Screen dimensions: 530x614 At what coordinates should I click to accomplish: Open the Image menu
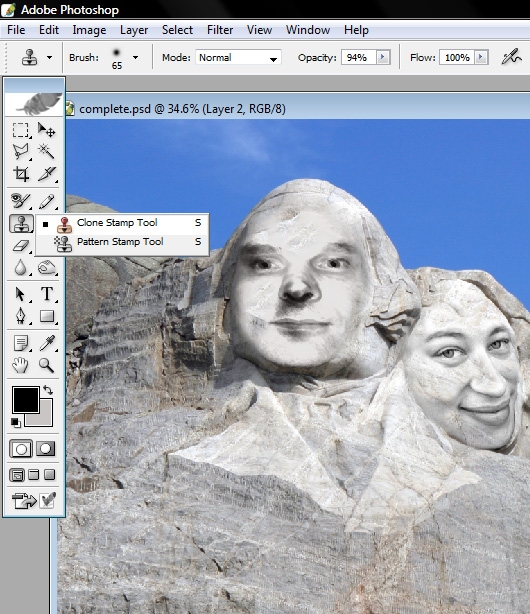(x=89, y=30)
